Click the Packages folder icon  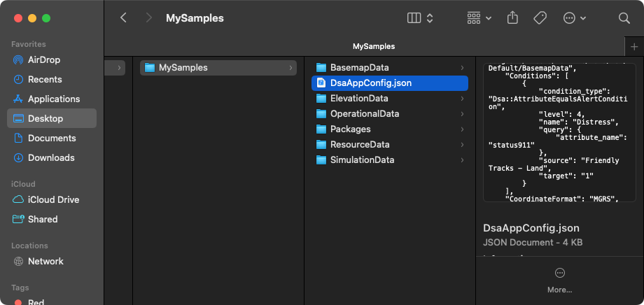[321, 129]
